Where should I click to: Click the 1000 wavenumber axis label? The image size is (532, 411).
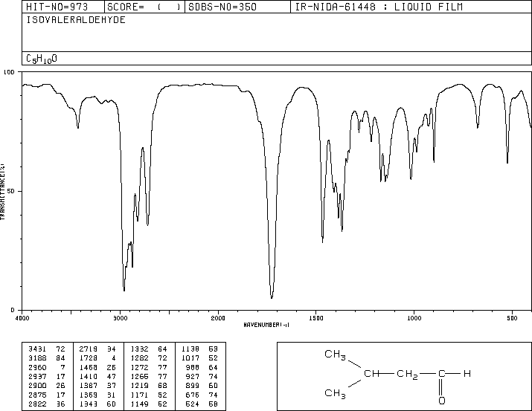point(414,318)
